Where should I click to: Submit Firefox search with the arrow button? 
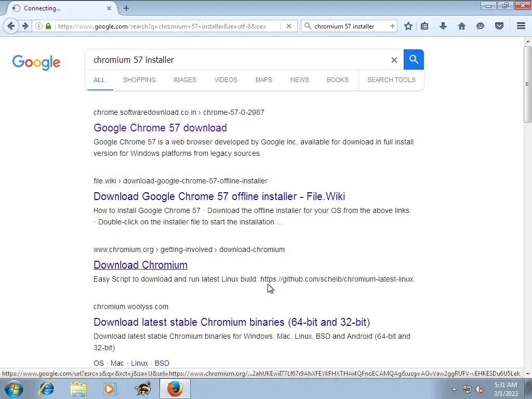tap(392, 26)
